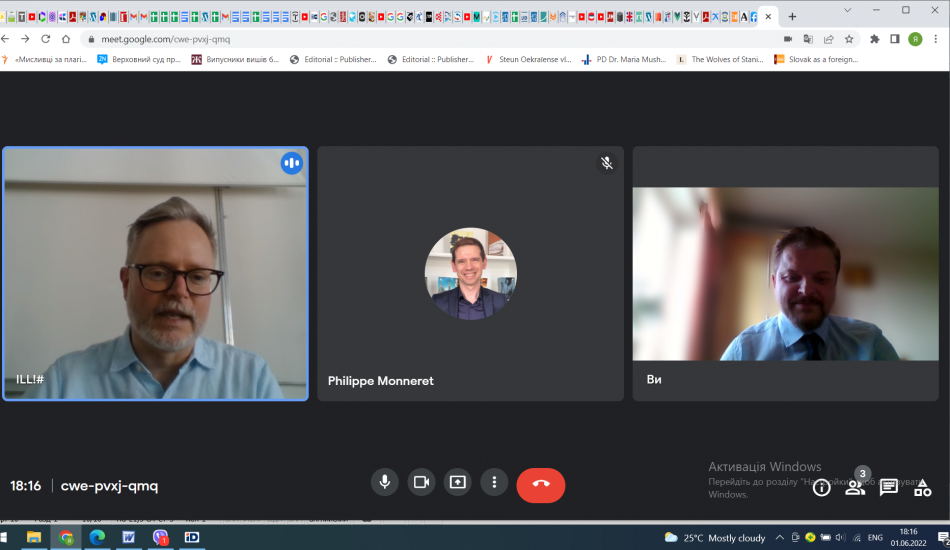Open the in-call chat panel
950x550 pixels.
888,488
